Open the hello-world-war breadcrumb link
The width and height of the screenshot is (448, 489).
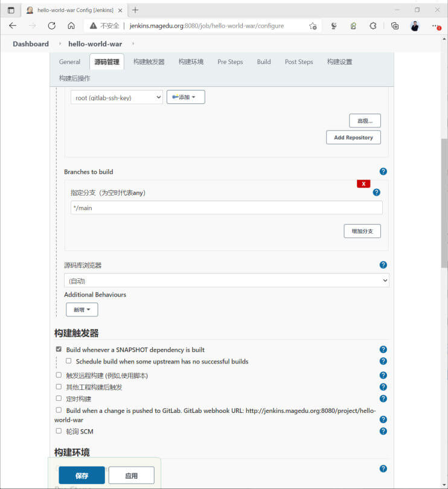tap(95, 44)
